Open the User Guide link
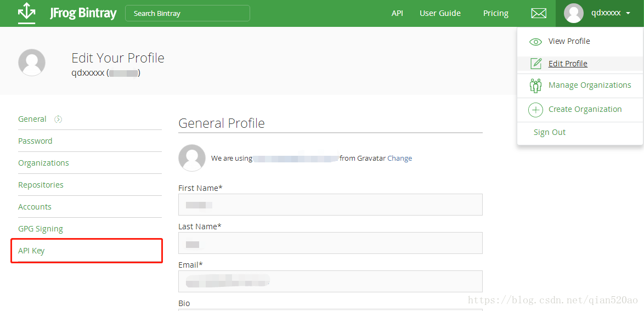The image size is (644, 311). (440, 14)
